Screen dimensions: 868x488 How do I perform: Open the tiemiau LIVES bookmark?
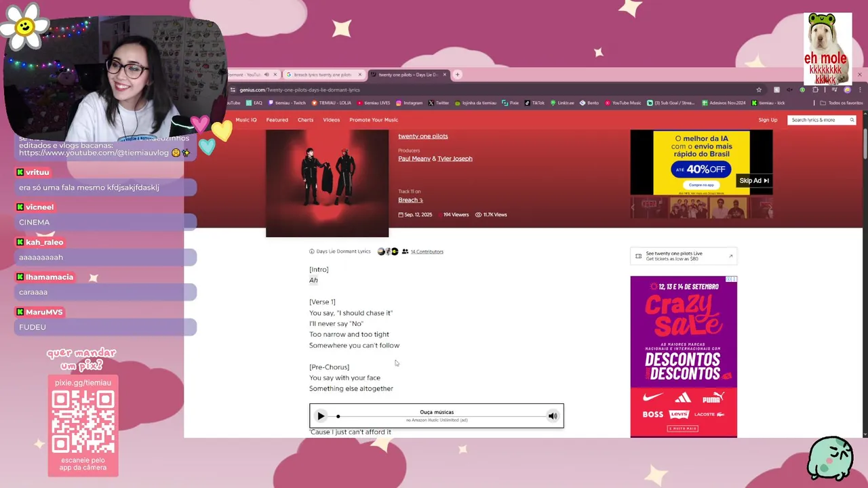[x=374, y=103]
